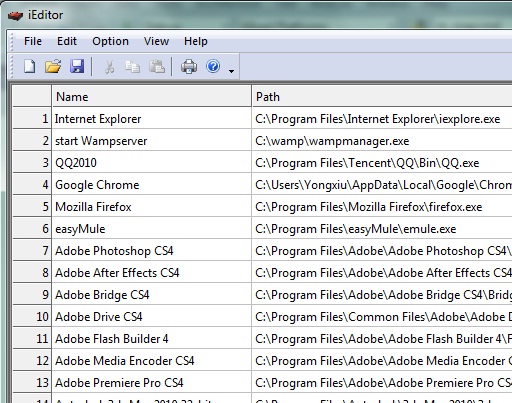The image size is (512, 403).
Task: Select the easyMule path cell
Action: (382, 229)
